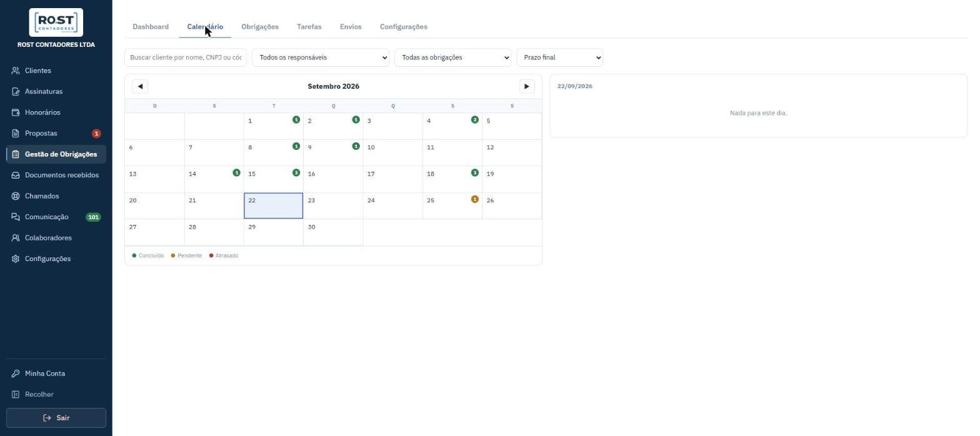Image resolution: width=980 pixels, height=436 pixels.
Task: Open the Todas as obrigações dropdown
Action: point(453,57)
